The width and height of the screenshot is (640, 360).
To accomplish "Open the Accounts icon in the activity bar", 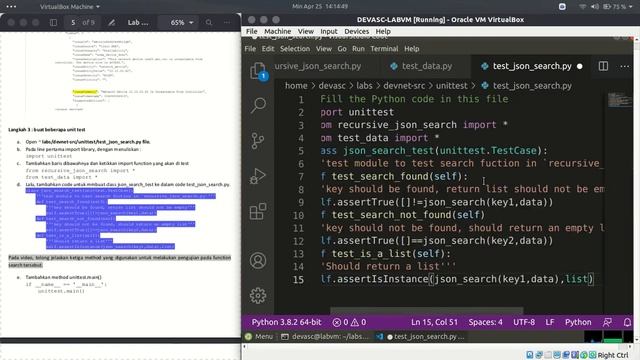I will pos(258,260).
